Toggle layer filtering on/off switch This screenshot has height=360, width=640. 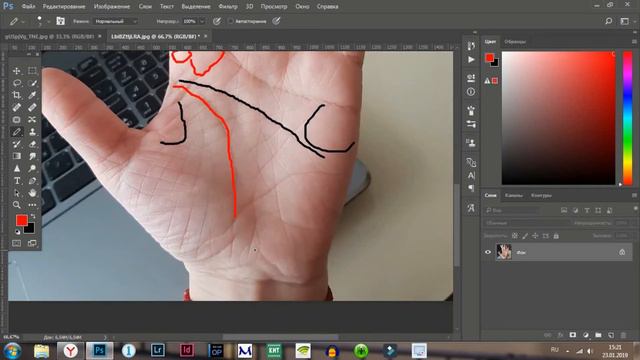tap(635, 209)
